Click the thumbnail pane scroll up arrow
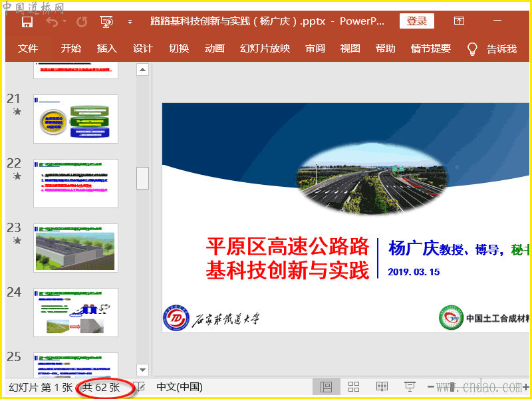Viewport: 532px width, 399px height. click(x=142, y=70)
